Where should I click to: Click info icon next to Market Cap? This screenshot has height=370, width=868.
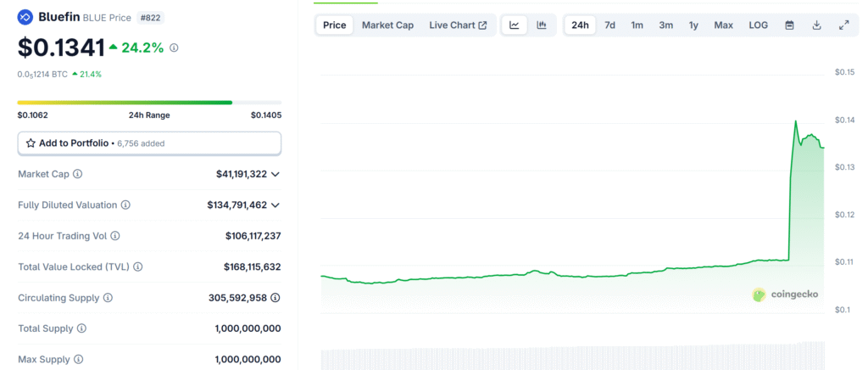(78, 174)
